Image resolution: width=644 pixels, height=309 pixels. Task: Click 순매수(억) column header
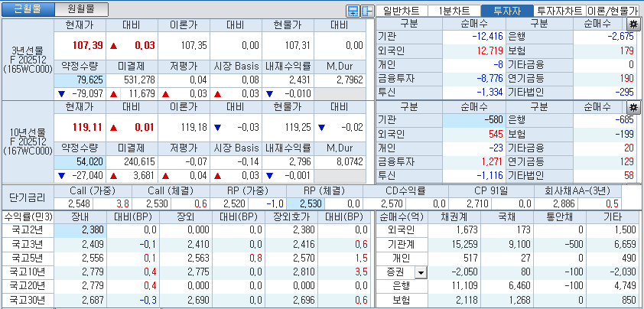pyautogui.click(x=402, y=217)
